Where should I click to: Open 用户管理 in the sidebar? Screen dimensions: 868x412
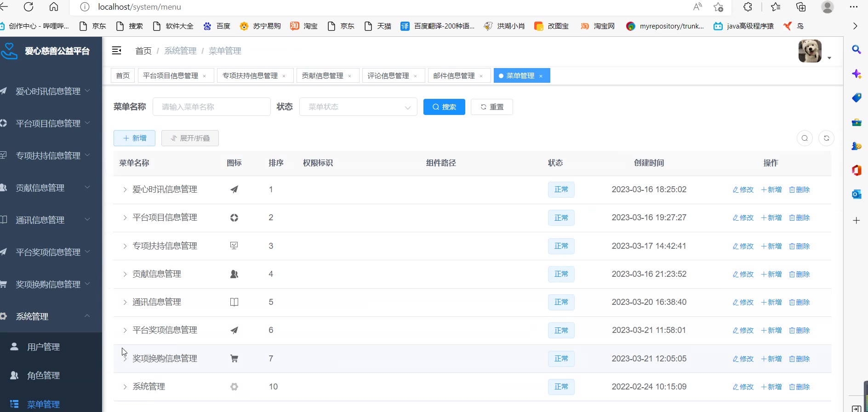pos(43,347)
